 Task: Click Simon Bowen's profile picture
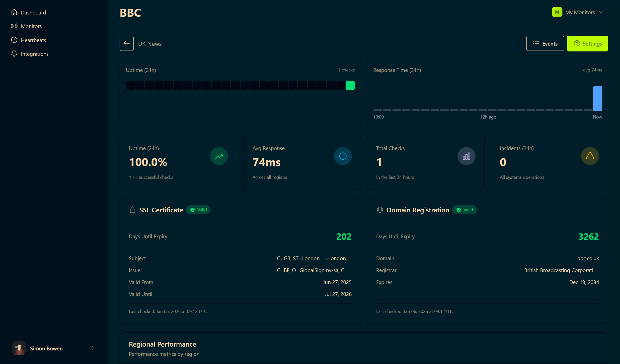[19, 348]
